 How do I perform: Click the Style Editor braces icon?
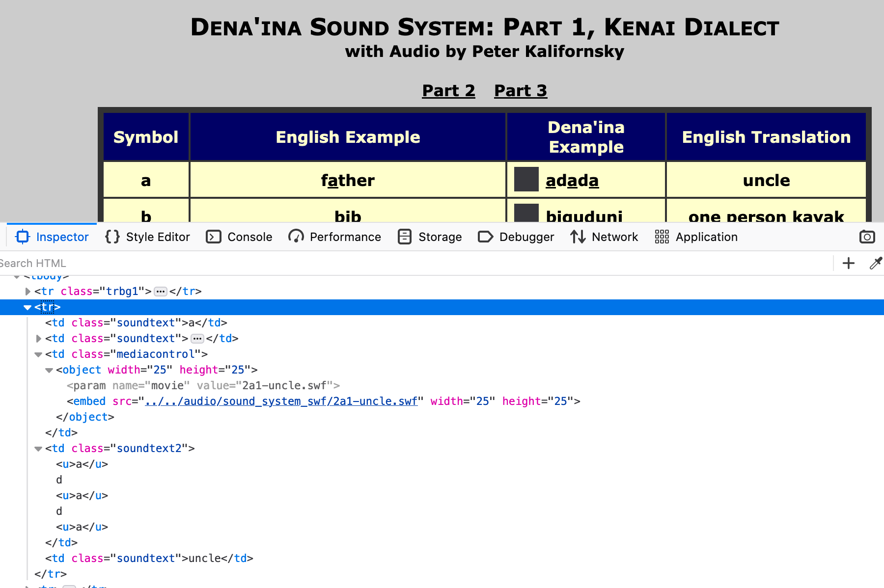(x=112, y=237)
